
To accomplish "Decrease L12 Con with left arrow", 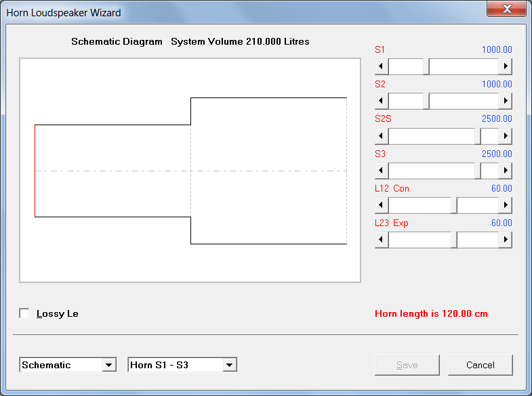I will (382, 205).
